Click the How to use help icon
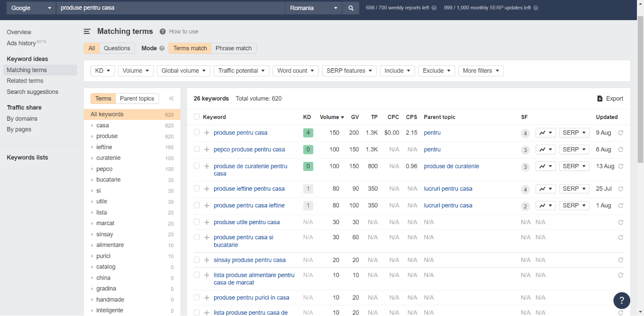Screen dimensions: 644x316 (x=162, y=31)
